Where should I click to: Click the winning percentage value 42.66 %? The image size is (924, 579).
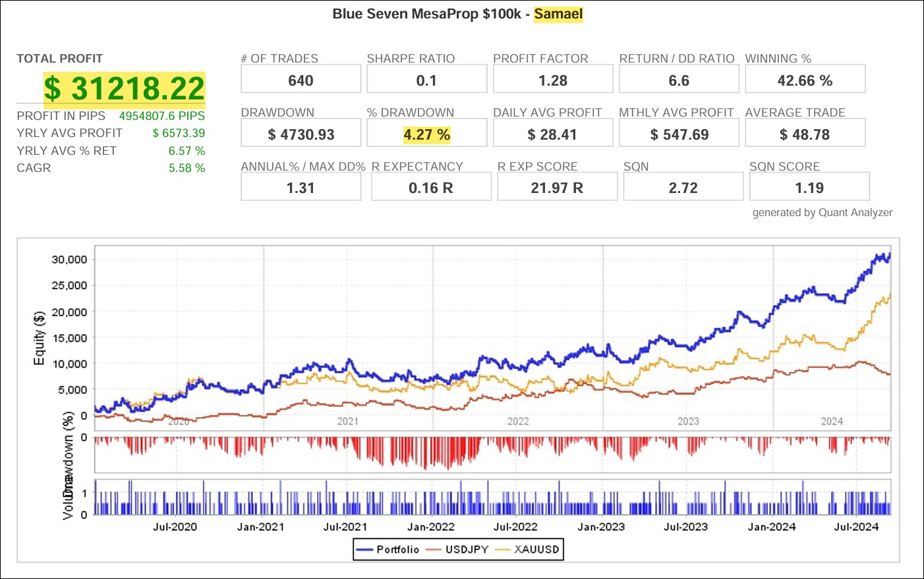[805, 80]
